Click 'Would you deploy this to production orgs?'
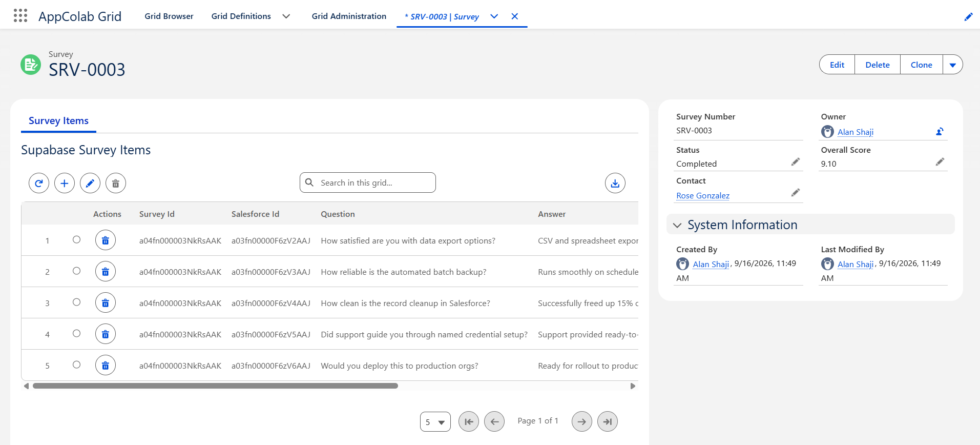The width and height of the screenshot is (980, 445). click(400, 366)
